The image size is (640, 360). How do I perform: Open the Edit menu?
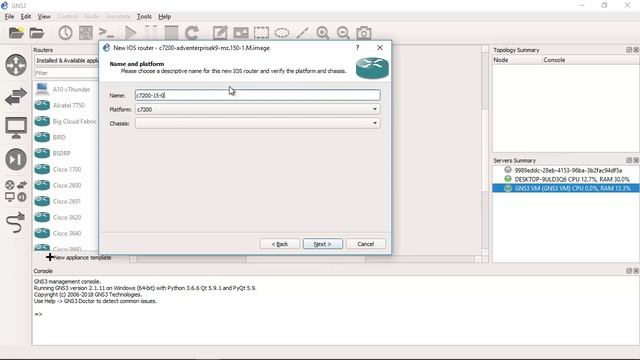(x=26, y=16)
